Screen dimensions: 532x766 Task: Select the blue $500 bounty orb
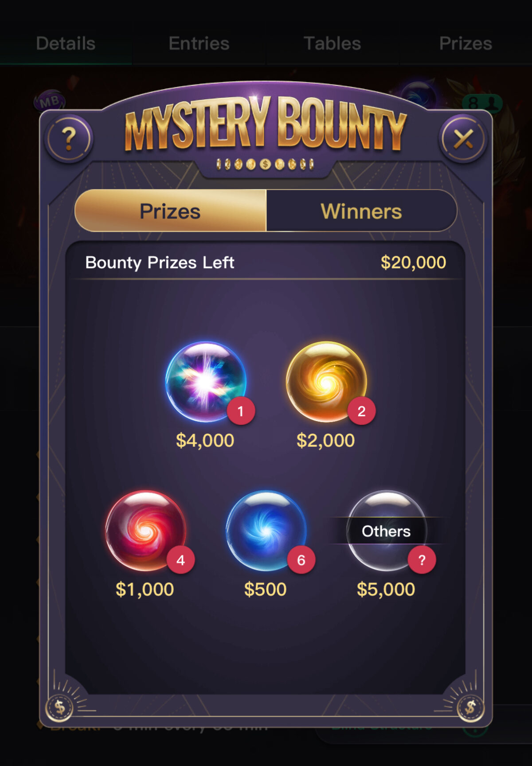(x=266, y=531)
